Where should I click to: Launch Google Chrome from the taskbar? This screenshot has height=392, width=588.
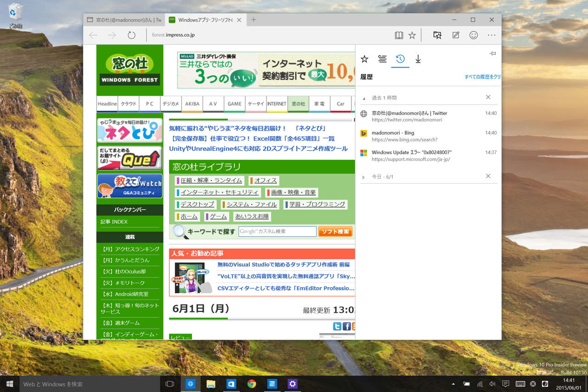252,383
